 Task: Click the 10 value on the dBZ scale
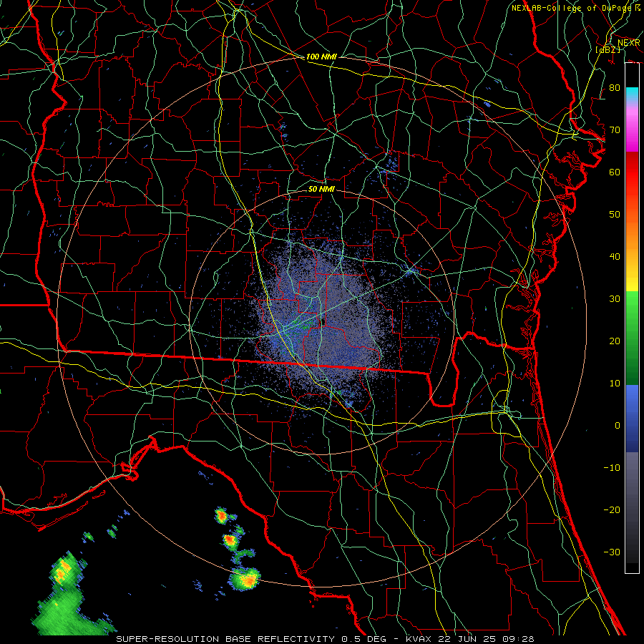(615, 384)
